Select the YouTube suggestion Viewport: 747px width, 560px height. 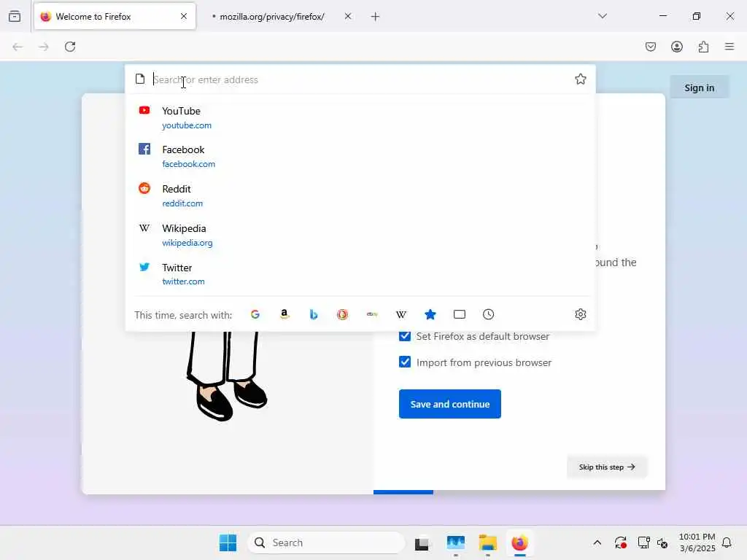point(360,117)
